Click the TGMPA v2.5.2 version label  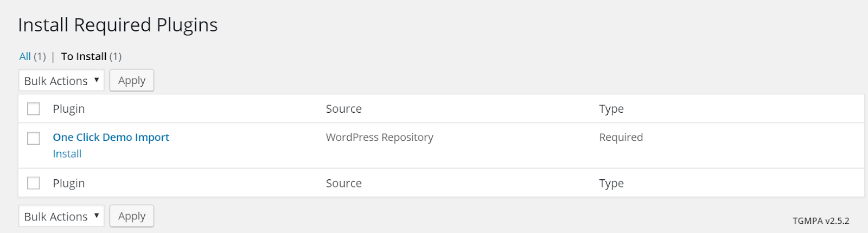tap(821, 221)
